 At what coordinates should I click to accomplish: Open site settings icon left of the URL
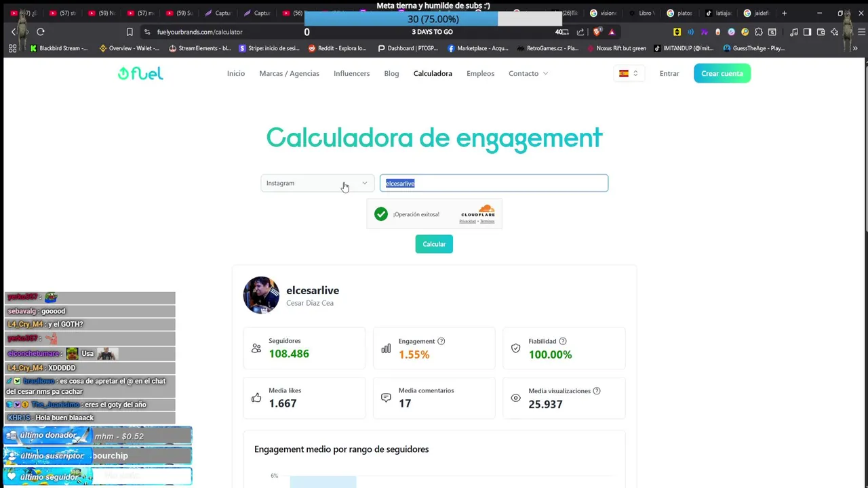pos(147,32)
